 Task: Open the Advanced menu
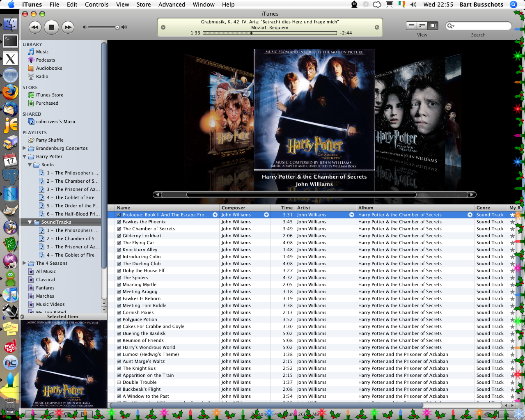(x=172, y=5)
